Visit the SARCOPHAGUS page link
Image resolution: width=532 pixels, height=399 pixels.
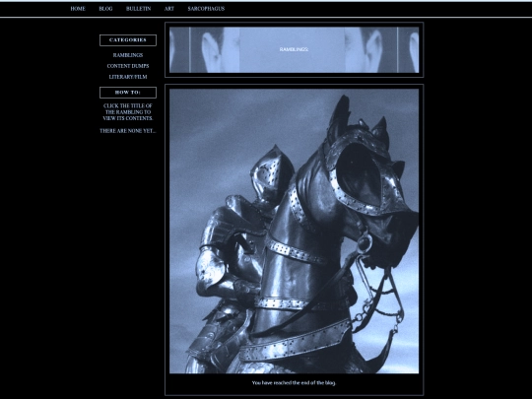tap(206, 9)
